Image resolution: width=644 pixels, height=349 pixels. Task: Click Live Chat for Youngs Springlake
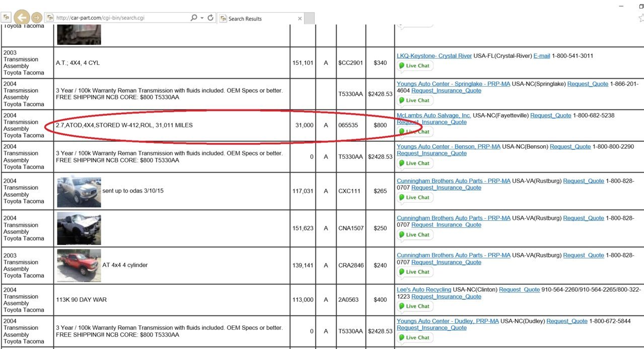coord(415,101)
